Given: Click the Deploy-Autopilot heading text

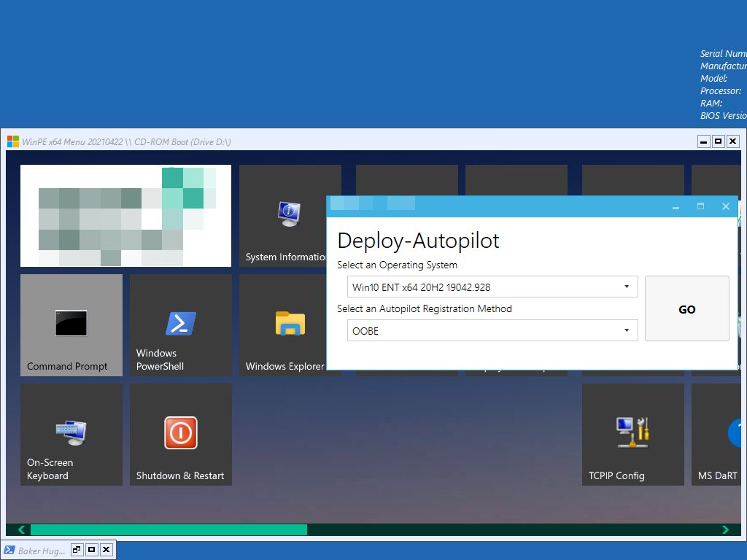Looking at the screenshot, I should 418,241.
